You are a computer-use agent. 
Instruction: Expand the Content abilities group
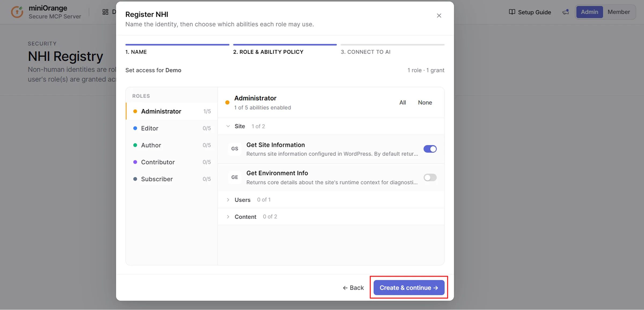pyautogui.click(x=228, y=217)
